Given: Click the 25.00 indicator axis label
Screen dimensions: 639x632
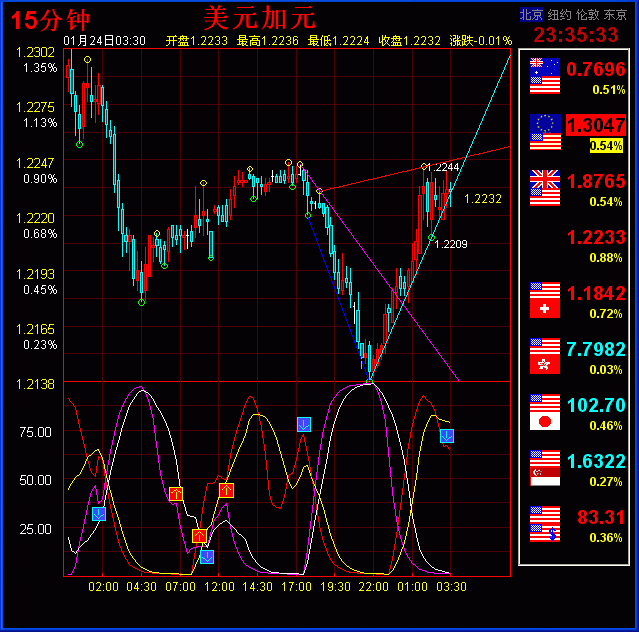Looking at the screenshot, I should 35,529.
